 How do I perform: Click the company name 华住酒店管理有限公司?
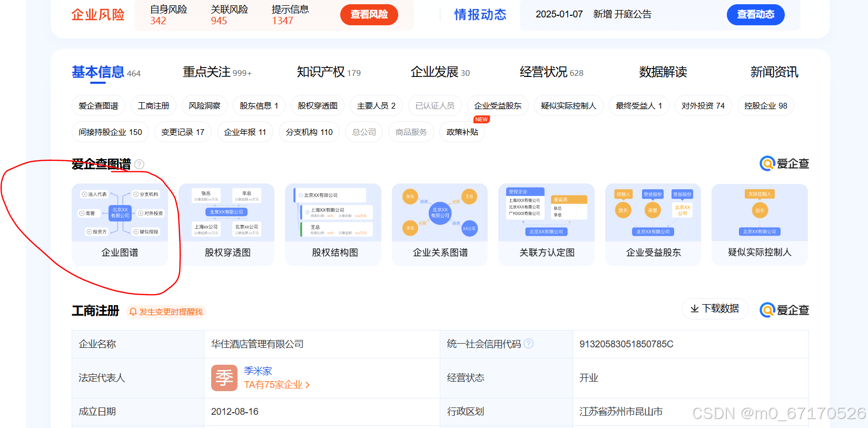[x=257, y=344]
